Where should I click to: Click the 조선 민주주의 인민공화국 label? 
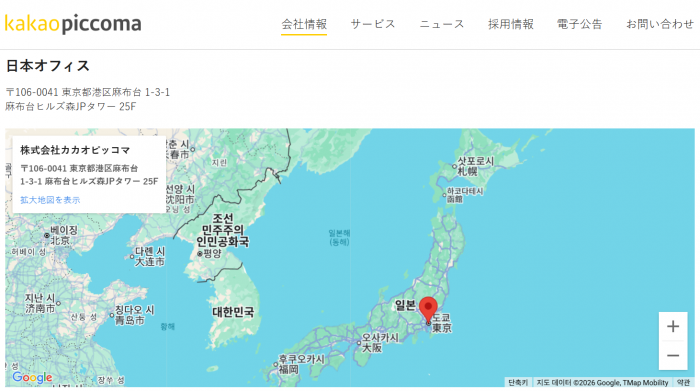[222, 230]
